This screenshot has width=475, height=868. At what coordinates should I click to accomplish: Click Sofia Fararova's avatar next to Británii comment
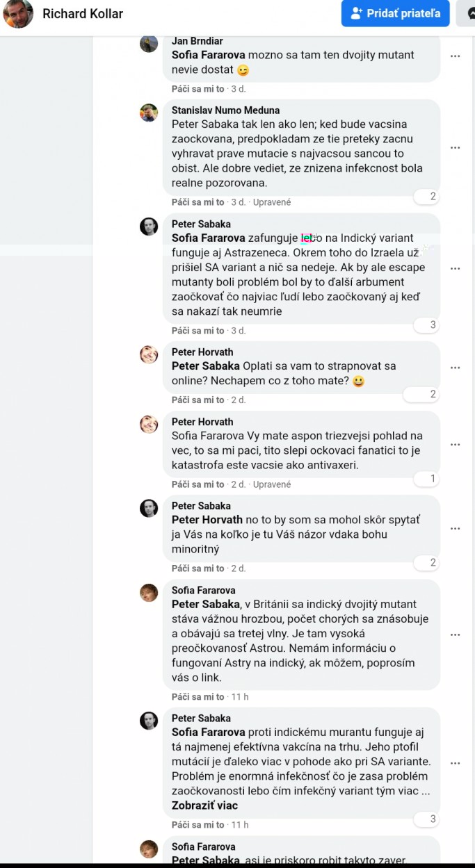[x=149, y=593]
